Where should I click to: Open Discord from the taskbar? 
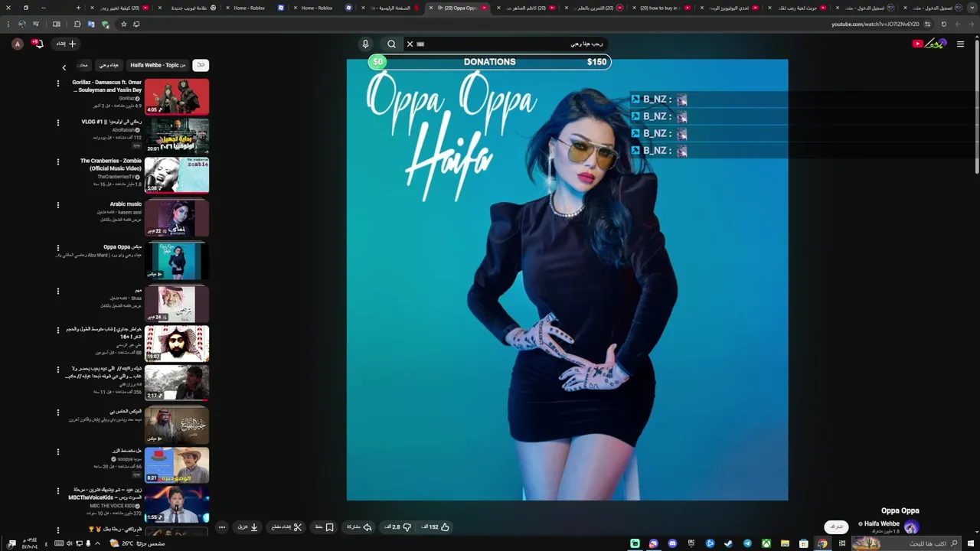672,543
